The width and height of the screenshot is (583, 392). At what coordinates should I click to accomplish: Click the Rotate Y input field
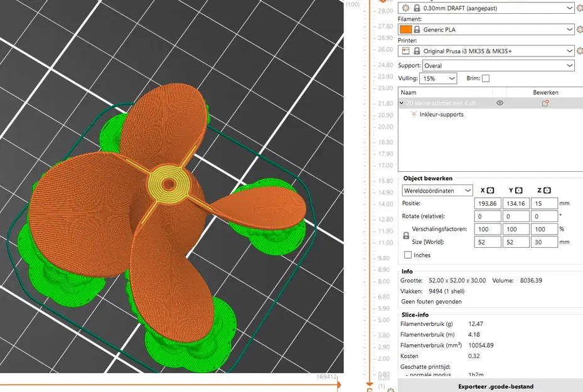click(516, 216)
